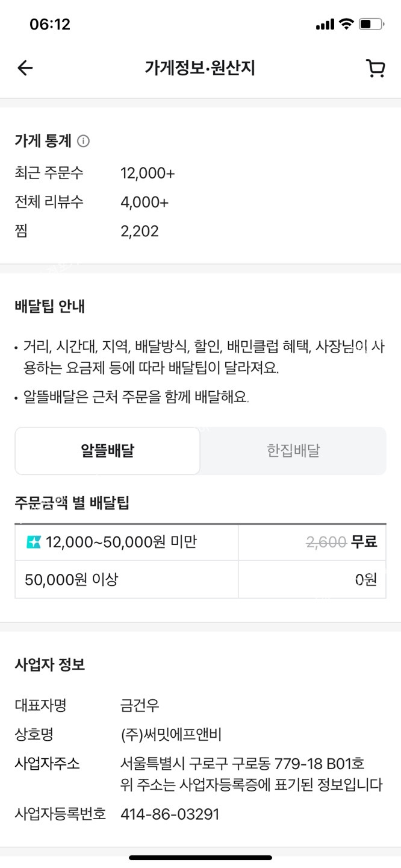This screenshot has width=401, height=868.
Task: Tap the business address 구로동 779-18
Action: pyautogui.click(x=242, y=764)
